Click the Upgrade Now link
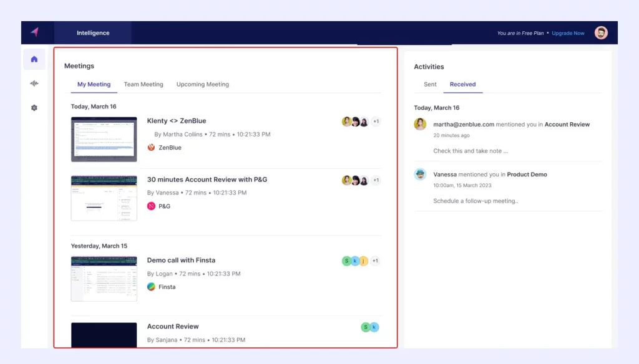The width and height of the screenshot is (639, 364). [x=568, y=33]
